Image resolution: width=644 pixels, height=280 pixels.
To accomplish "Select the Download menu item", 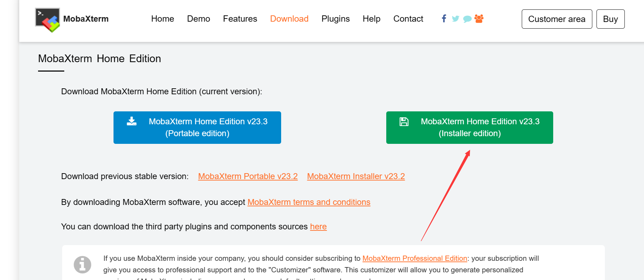I will [x=289, y=19].
